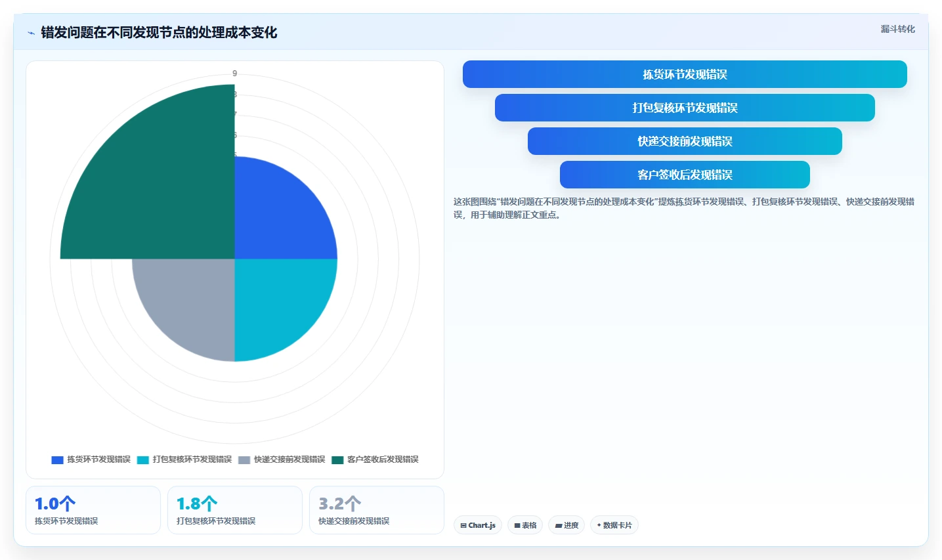942x560 pixels.
Task: Click the axis tick label 9
Action: coord(234,74)
